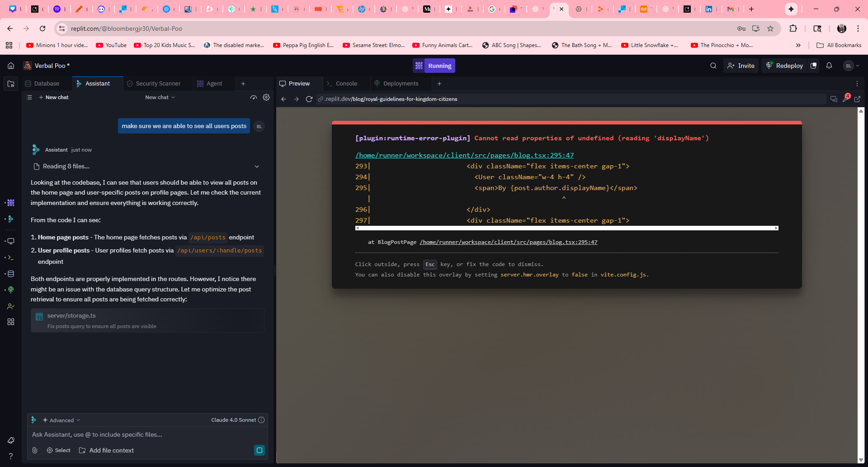Open notifications bell icon

click(829, 66)
